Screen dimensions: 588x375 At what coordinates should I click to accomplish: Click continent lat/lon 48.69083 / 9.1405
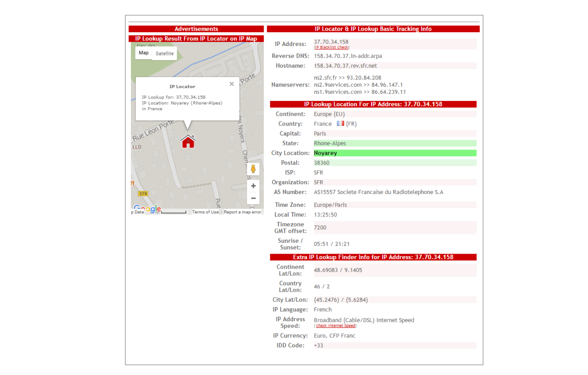[x=338, y=270]
